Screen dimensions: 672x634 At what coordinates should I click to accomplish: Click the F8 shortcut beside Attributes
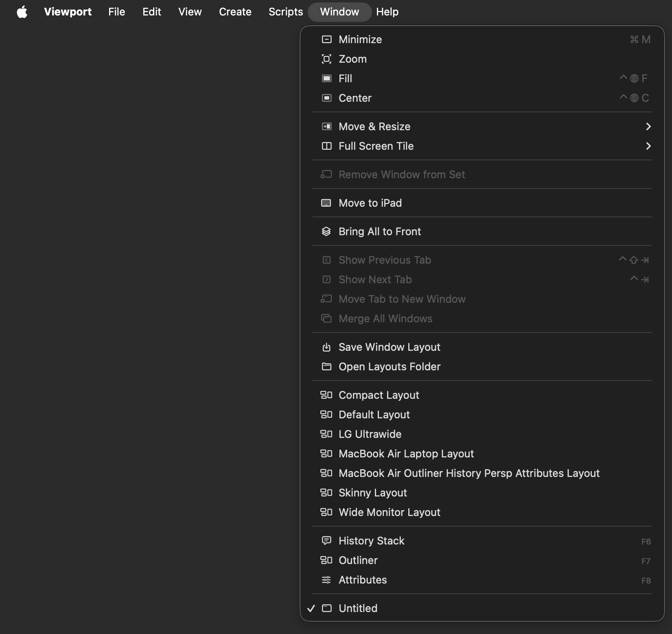(x=646, y=581)
